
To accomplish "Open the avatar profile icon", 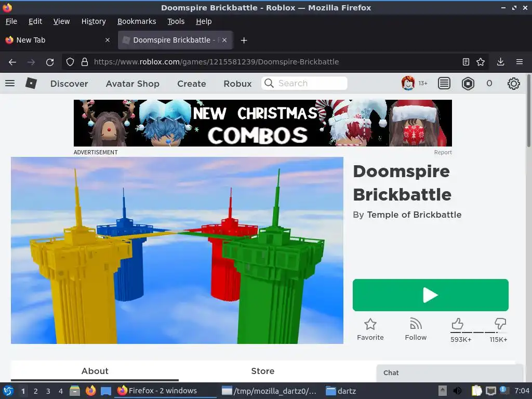I will coord(408,83).
